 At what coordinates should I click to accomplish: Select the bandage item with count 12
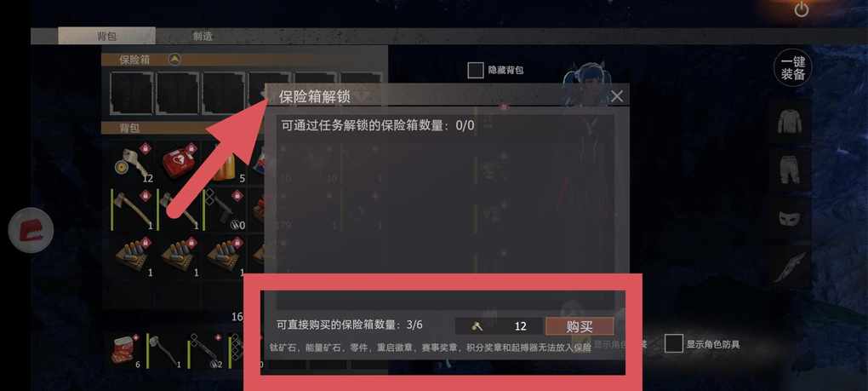(x=133, y=162)
